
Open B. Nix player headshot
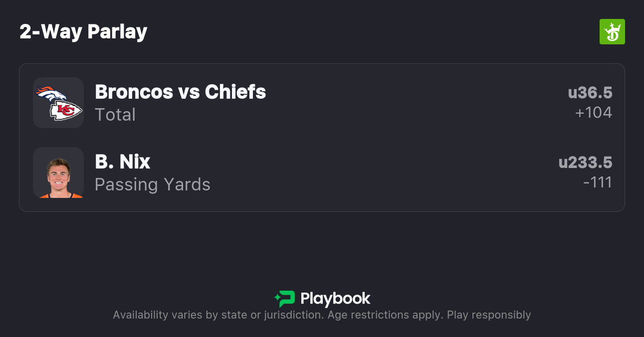(x=58, y=172)
